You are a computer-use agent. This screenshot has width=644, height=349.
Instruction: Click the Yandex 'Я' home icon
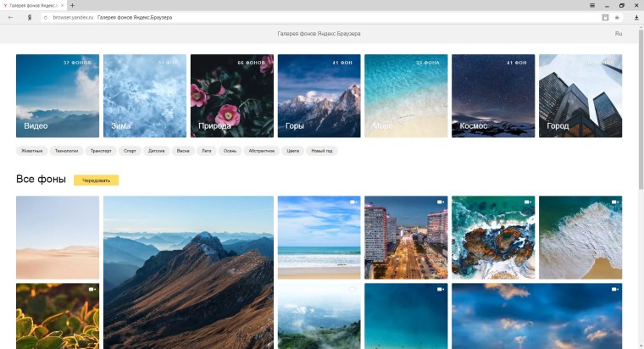pos(30,17)
